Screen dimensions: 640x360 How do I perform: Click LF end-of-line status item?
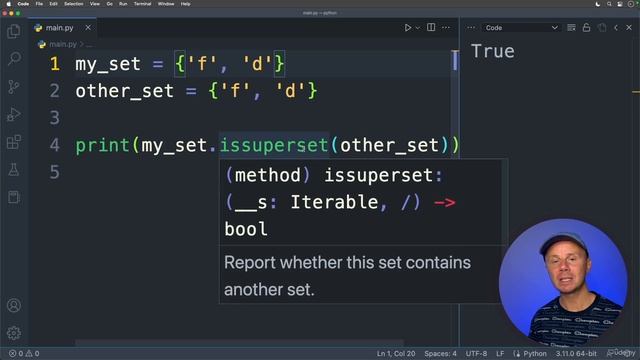click(x=500, y=353)
